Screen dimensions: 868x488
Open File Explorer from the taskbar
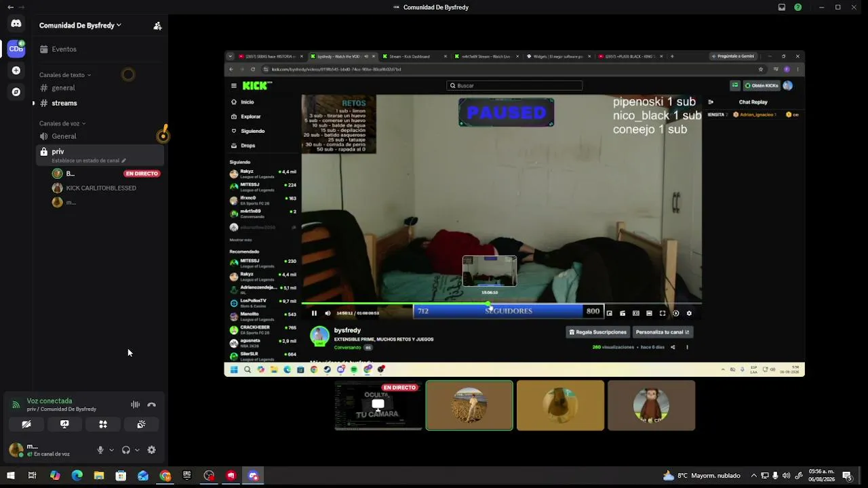pos(99,476)
